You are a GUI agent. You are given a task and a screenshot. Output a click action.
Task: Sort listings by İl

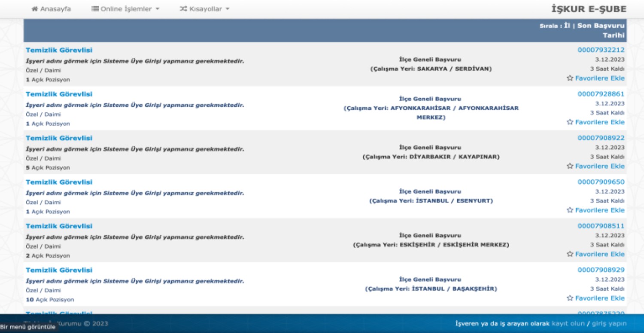(x=567, y=26)
